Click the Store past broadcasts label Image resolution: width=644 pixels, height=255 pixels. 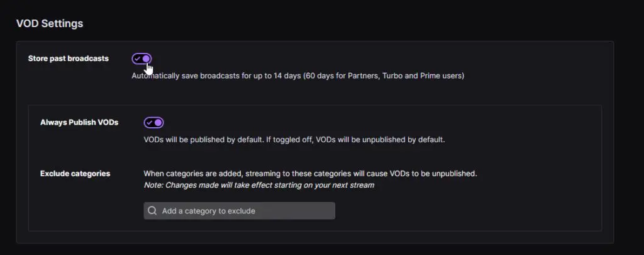pyautogui.click(x=69, y=59)
